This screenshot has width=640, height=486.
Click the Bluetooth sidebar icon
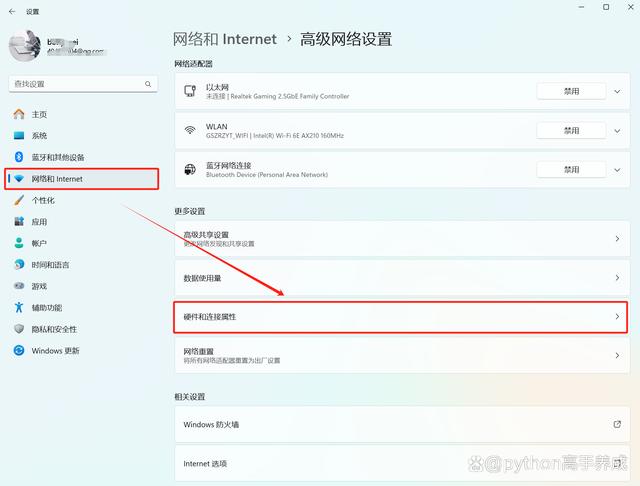coord(19,157)
